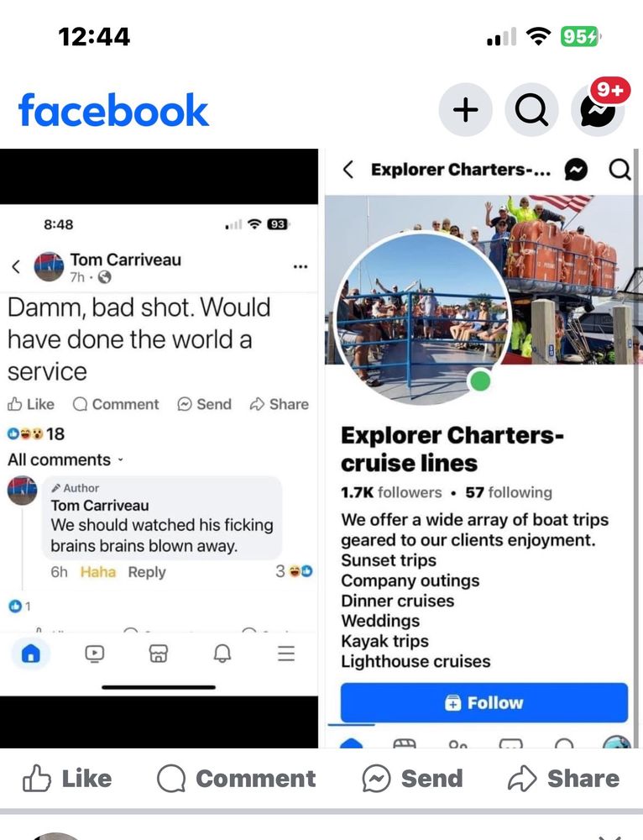Screen dimensions: 643x840
Task: Tap back chevron beside Tom Carriveau
Action: 16,266
